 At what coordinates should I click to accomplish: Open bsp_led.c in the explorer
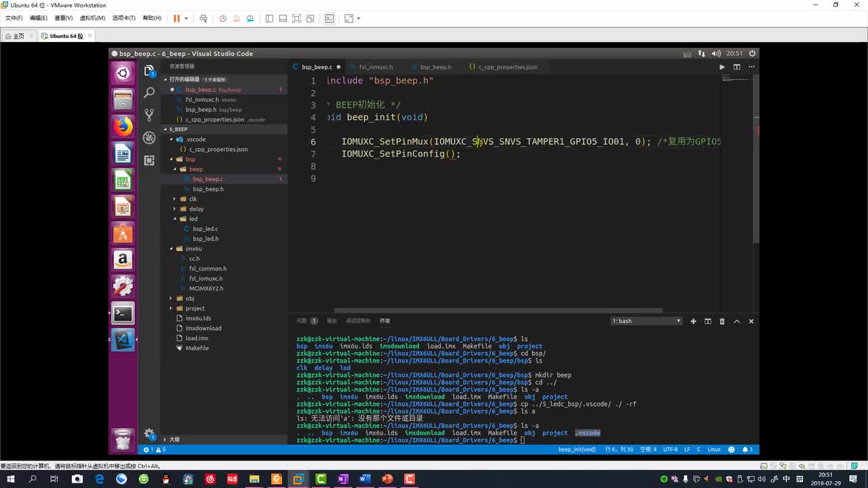click(x=205, y=229)
